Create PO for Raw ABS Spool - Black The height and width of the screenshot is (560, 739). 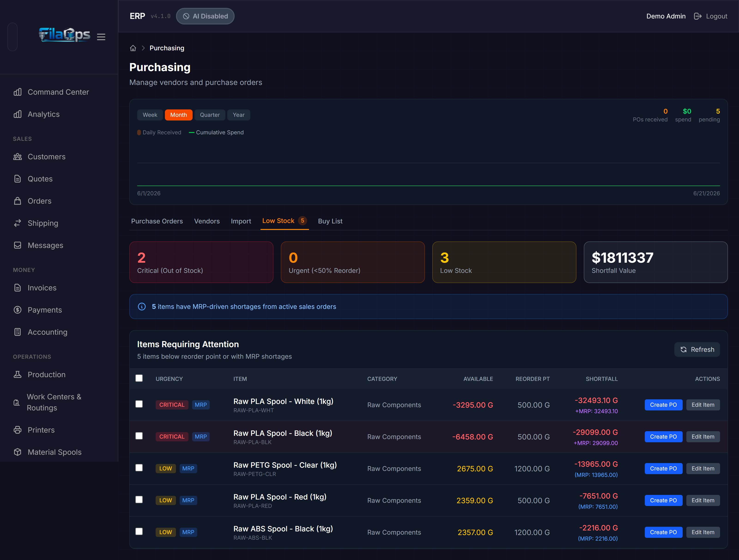[x=663, y=532]
